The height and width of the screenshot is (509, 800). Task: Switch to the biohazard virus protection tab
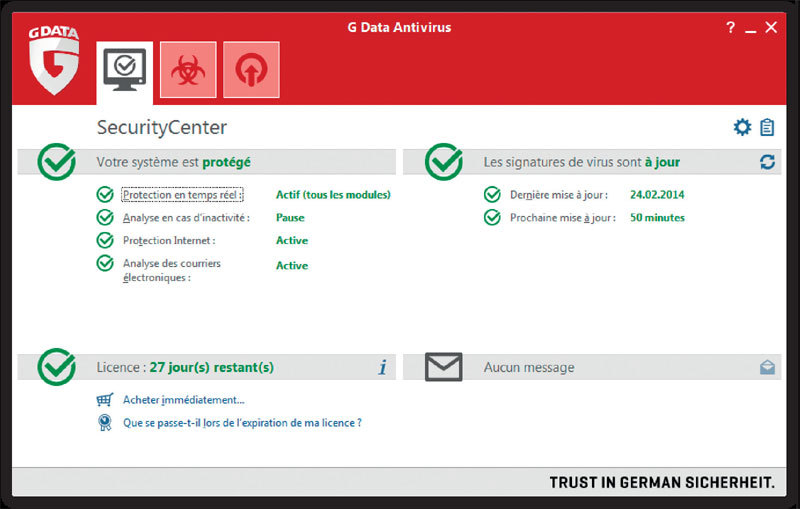pos(188,69)
